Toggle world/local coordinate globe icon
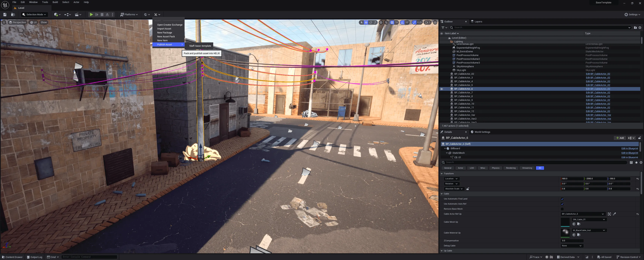Viewport: 644px width, 260px height. coord(381,22)
